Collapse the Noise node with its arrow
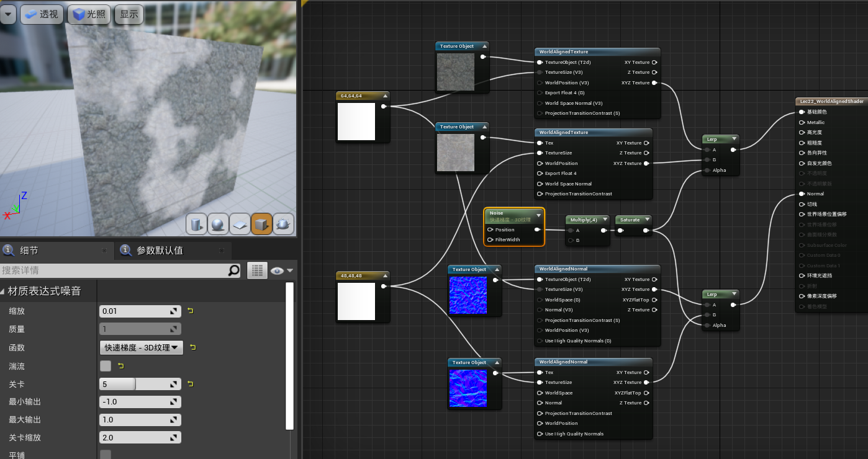Image resolution: width=868 pixels, height=459 pixels. (538, 215)
